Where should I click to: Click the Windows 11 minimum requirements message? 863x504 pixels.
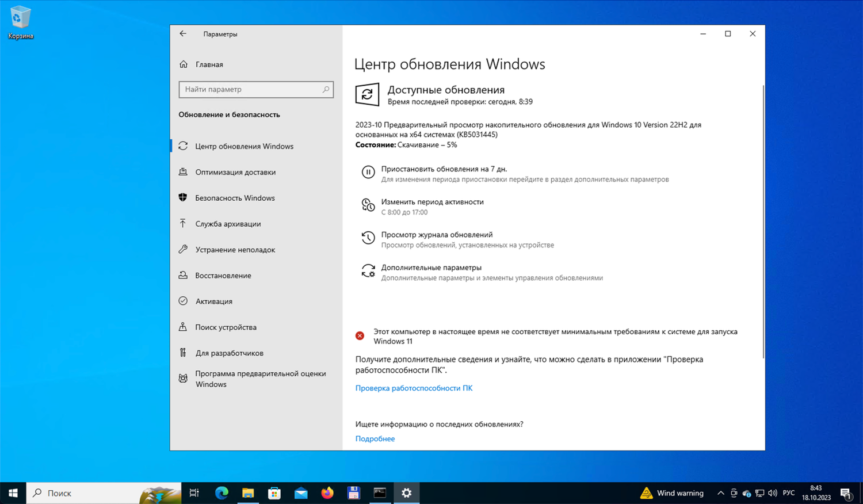[555, 336]
